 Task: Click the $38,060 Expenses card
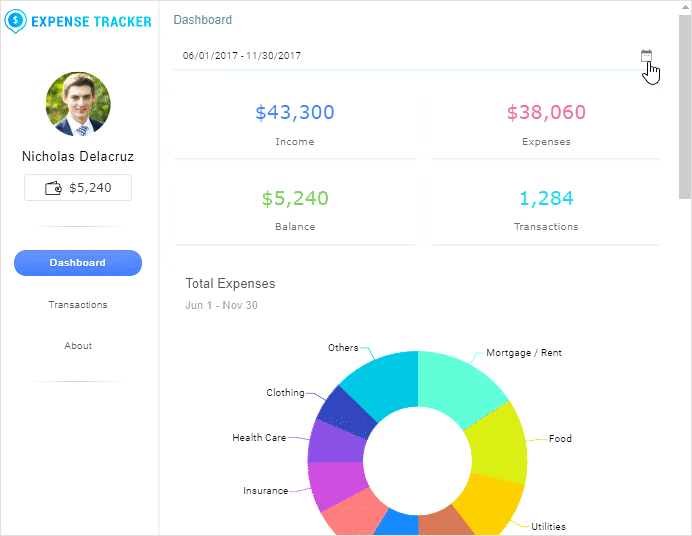tap(546, 124)
